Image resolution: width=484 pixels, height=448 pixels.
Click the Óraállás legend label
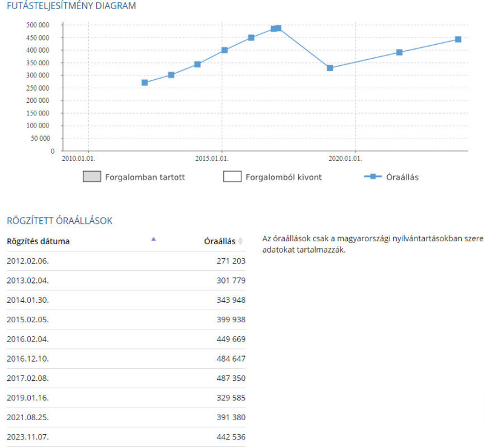[402, 177]
